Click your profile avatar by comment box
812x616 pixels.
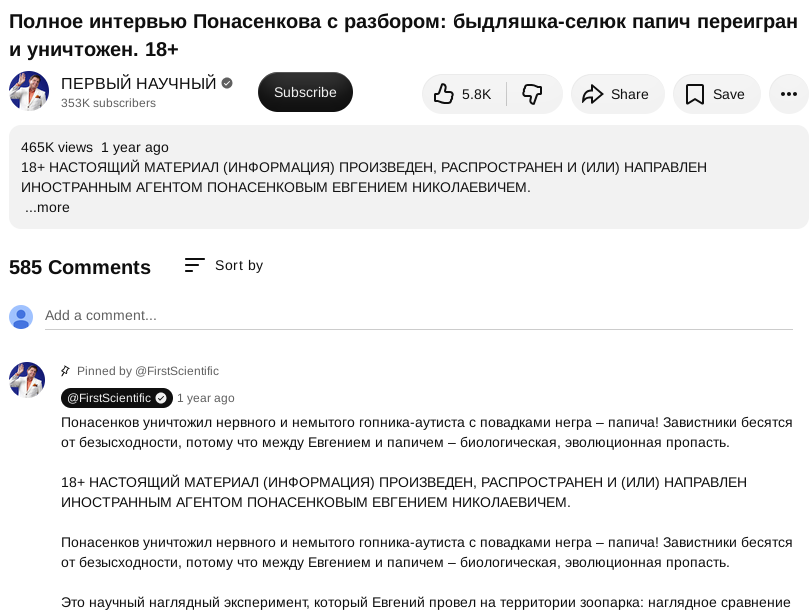pos(21,317)
